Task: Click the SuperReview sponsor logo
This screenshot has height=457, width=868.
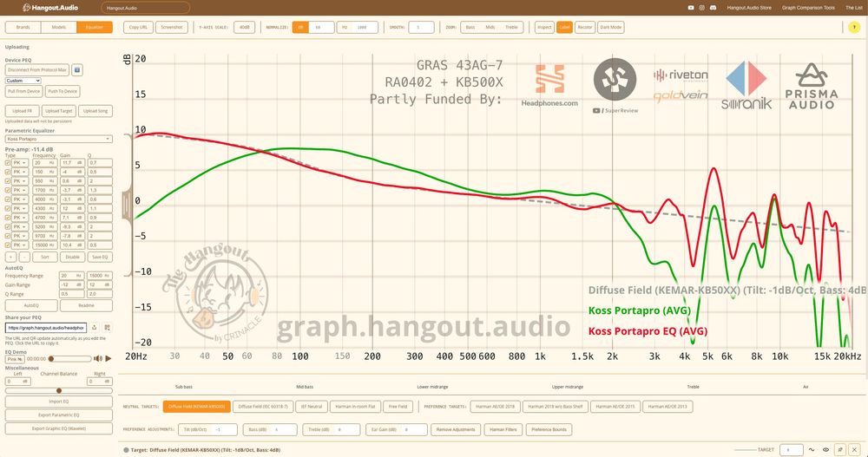Action: tap(615, 86)
